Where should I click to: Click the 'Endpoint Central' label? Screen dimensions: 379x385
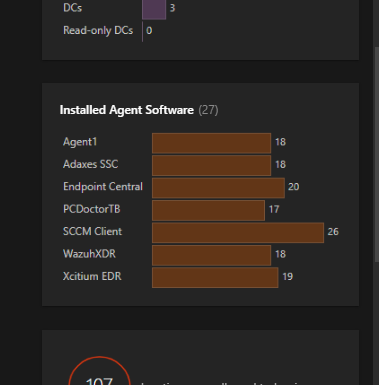point(103,187)
